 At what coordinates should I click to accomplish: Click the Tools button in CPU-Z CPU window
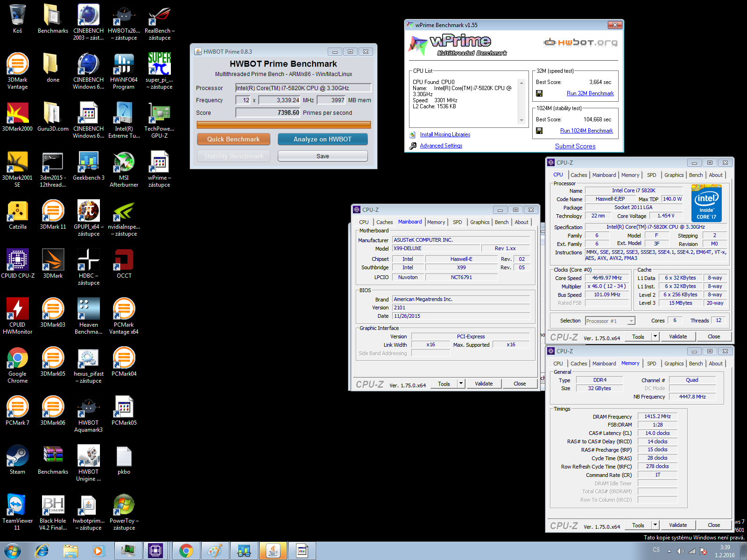[638, 336]
